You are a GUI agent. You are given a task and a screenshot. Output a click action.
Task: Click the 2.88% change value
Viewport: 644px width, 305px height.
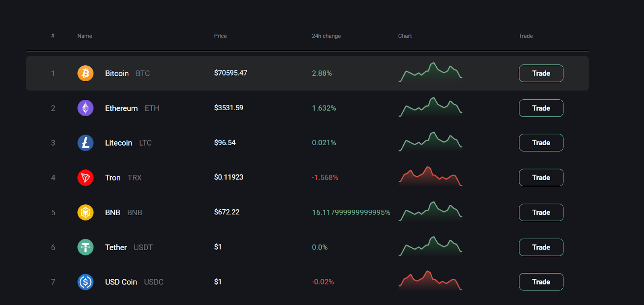point(322,73)
